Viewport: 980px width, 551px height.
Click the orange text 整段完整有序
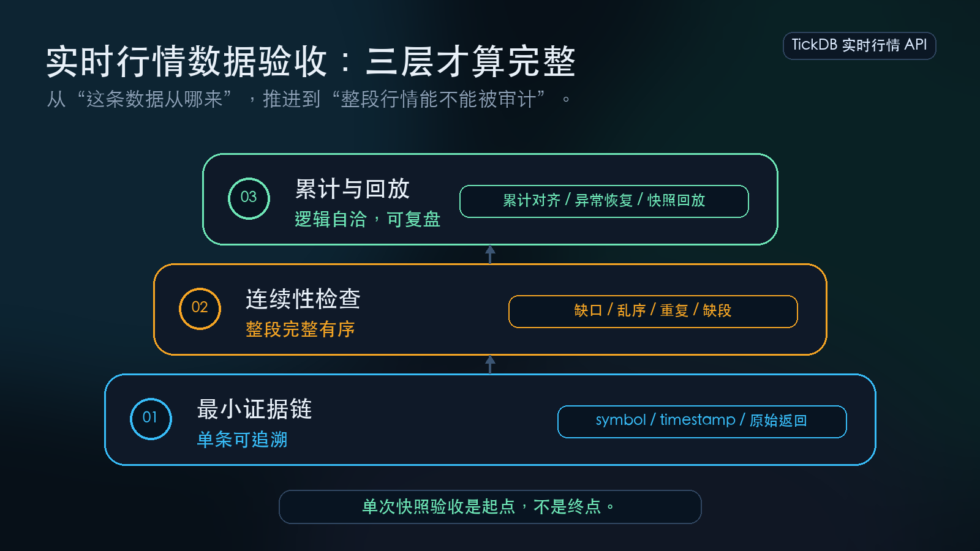pos(300,329)
